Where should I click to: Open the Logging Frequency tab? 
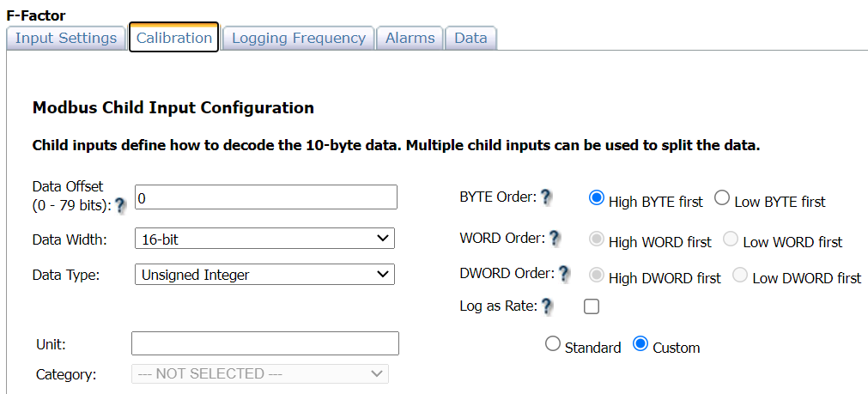pos(298,38)
